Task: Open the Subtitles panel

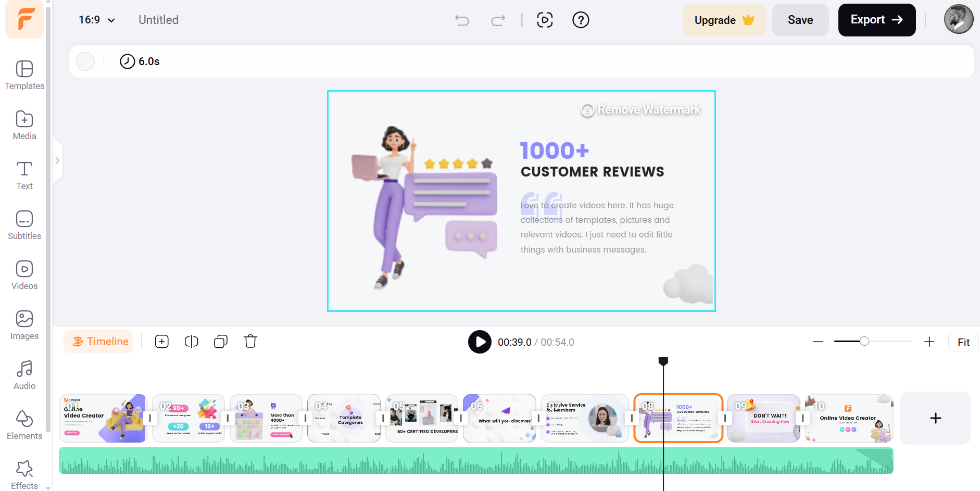Action: click(x=24, y=224)
